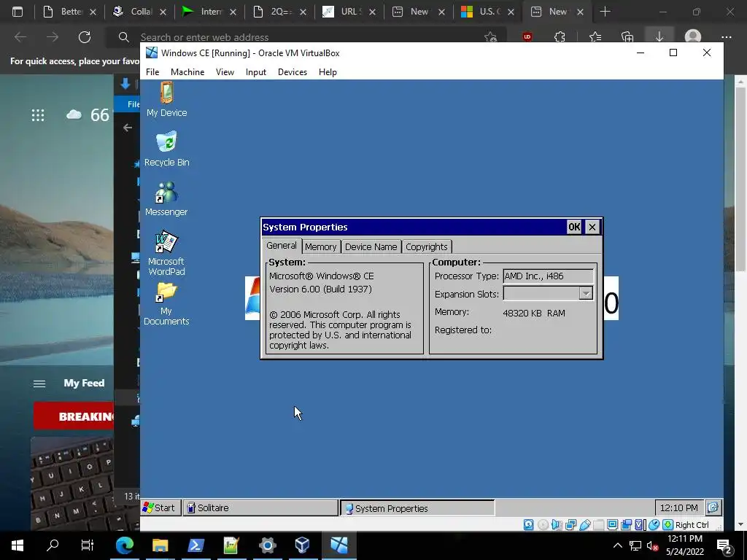Screen dimensions: 747x560
Task: Open Windows Start menu
Action: click(x=18, y=545)
